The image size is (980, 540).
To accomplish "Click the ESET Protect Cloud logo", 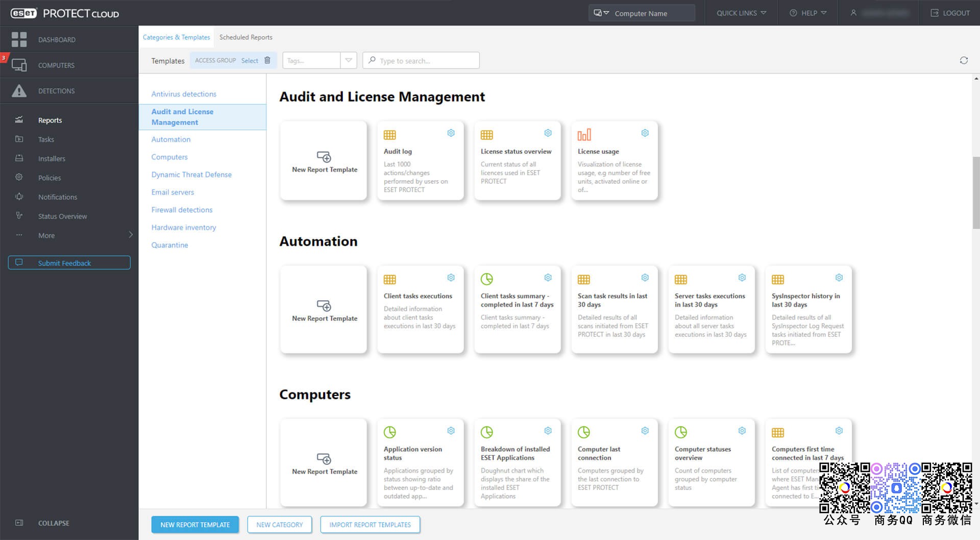I will point(65,13).
